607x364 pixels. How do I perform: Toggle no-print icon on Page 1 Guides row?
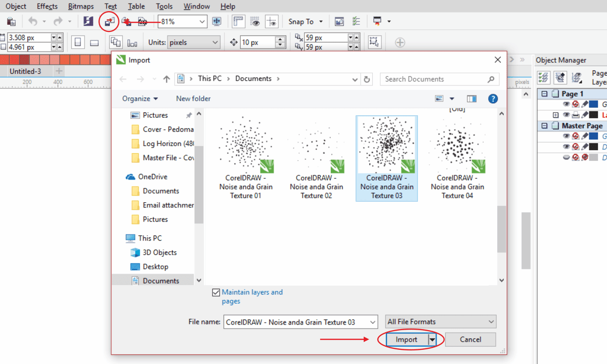(575, 104)
